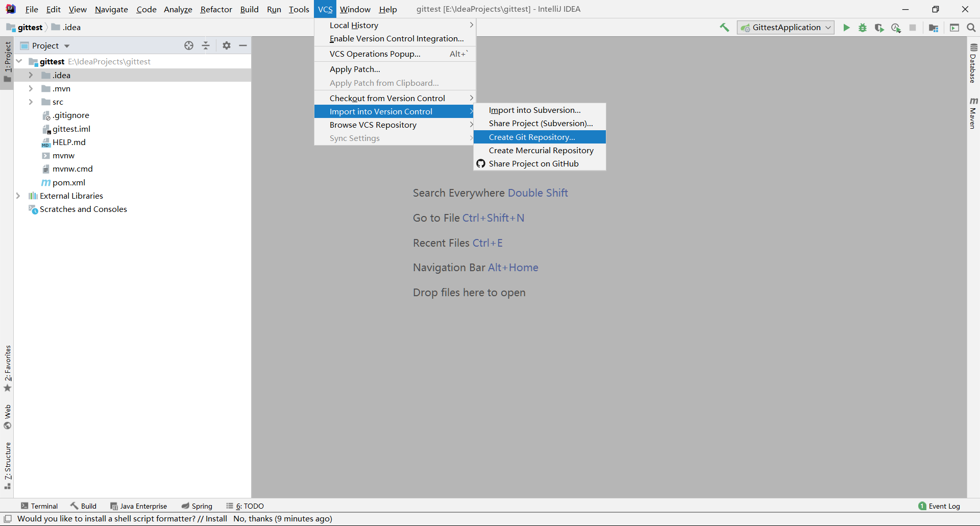Click the grey Stop square icon
Image resolution: width=980 pixels, height=526 pixels.
click(x=913, y=28)
